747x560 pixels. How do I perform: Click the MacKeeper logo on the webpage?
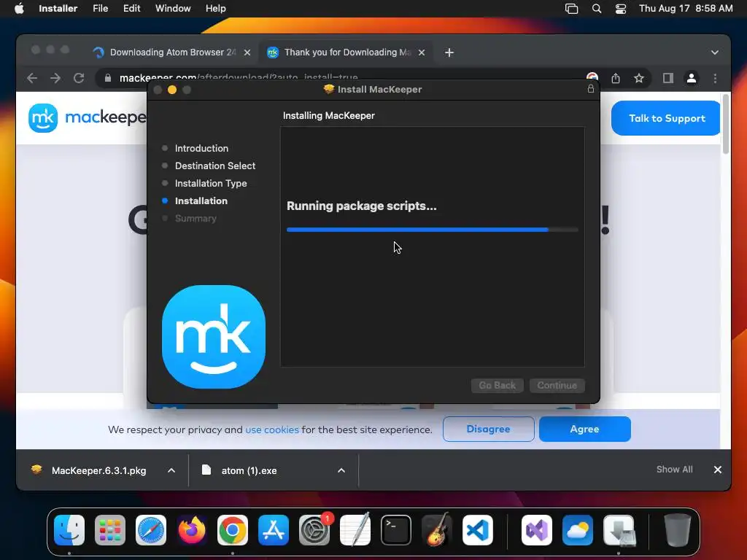click(x=88, y=117)
